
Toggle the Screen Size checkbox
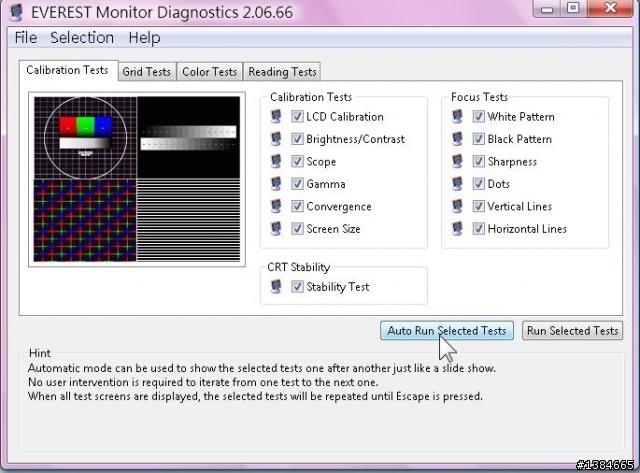(x=297, y=229)
